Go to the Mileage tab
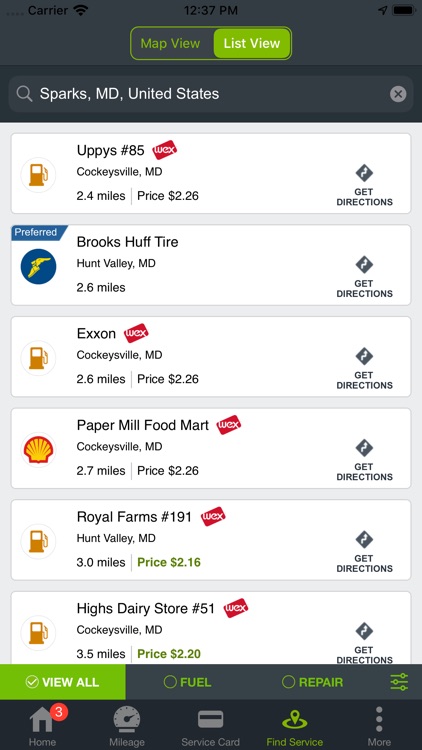This screenshot has height=750, width=422. pyautogui.click(x=127, y=725)
